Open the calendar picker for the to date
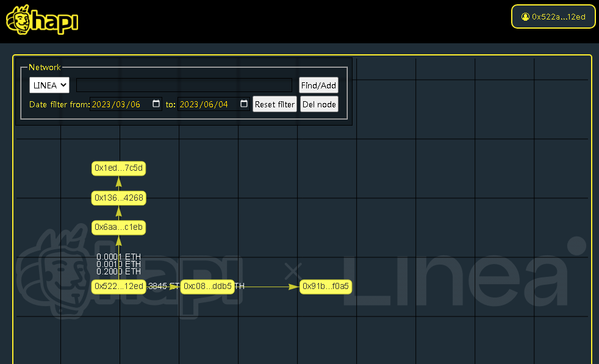The image size is (599, 364). tap(244, 104)
